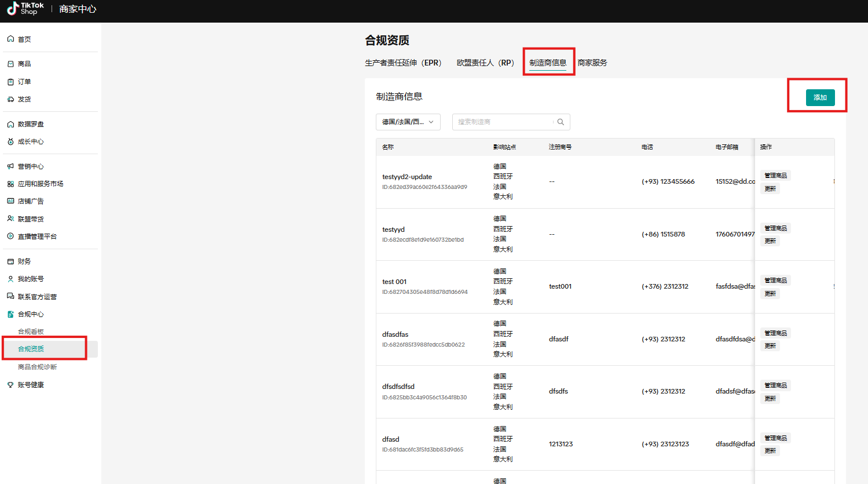Click the TikTok Shop logo
The height and width of the screenshot is (484, 868).
pos(24,10)
